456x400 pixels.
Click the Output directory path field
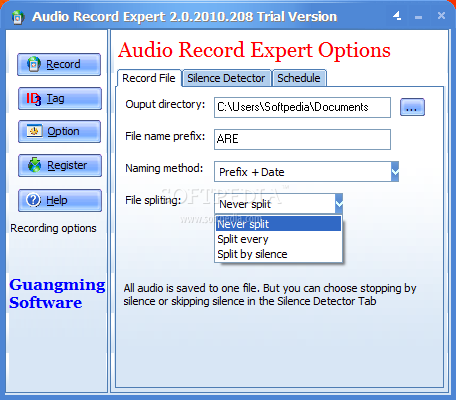[x=302, y=107]
